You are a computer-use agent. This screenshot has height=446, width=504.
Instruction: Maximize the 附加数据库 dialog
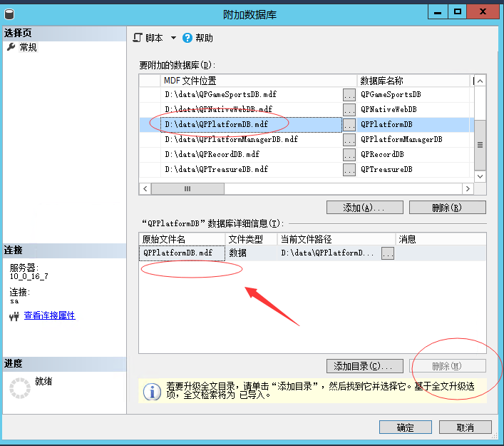point(457,12)
